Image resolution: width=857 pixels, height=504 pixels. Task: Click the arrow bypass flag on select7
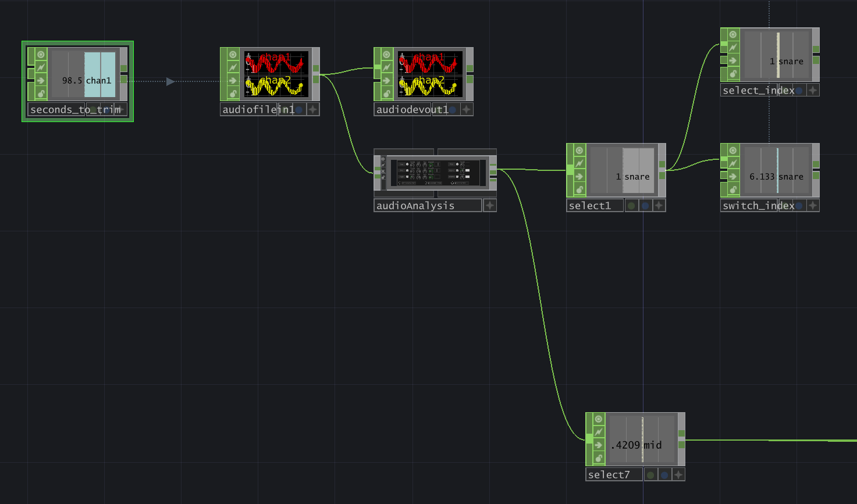598,445
